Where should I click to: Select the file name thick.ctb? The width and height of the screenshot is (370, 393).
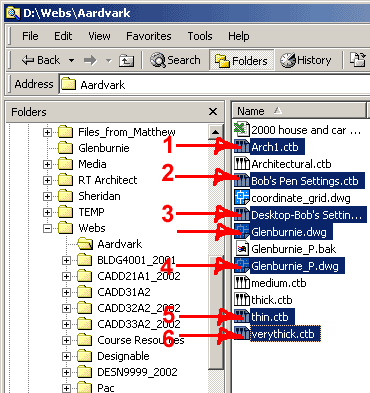pyautogui.click(x=272, y=300)
